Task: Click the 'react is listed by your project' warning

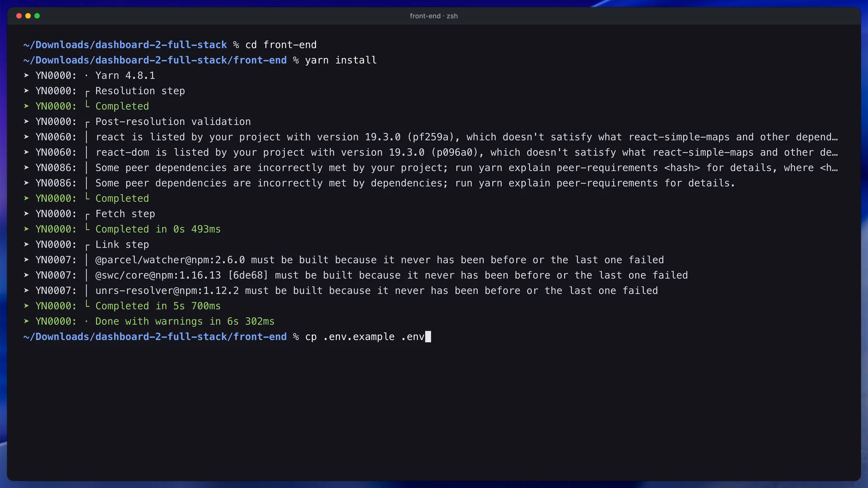Action: [467, 137]
